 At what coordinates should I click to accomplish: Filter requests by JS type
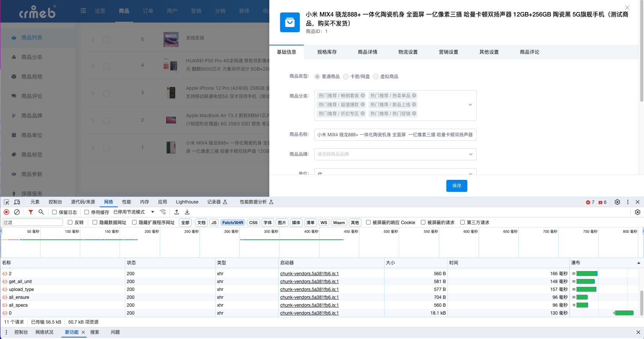click(x=214, y=223)
